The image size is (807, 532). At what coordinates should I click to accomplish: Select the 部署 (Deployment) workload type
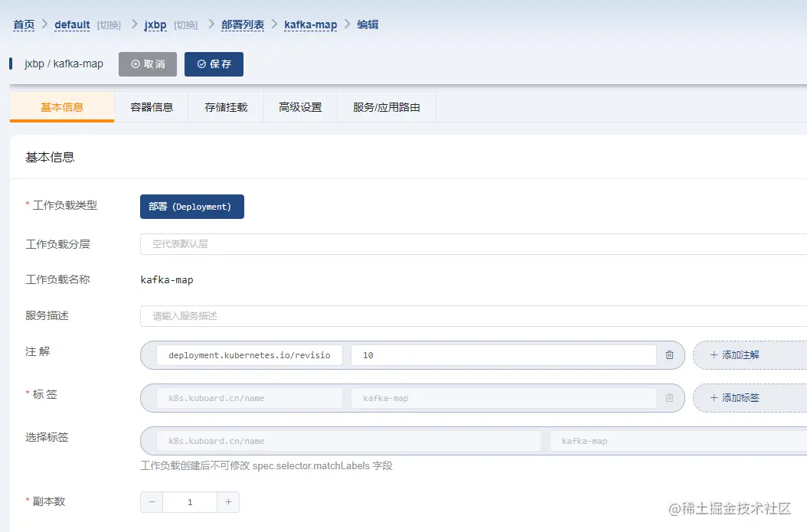[192, 207]
